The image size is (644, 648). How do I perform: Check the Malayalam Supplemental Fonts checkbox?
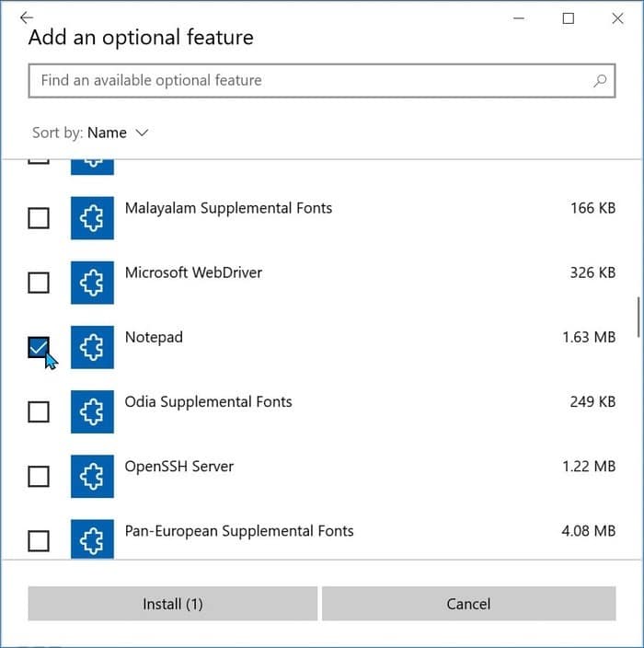(39, 218)
